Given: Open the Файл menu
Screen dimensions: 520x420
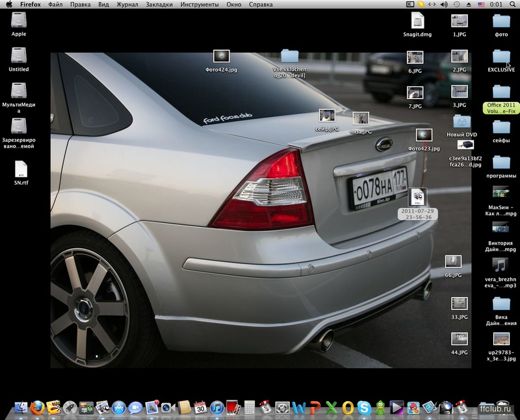Looking at the screenshot, I should (55, 5).
